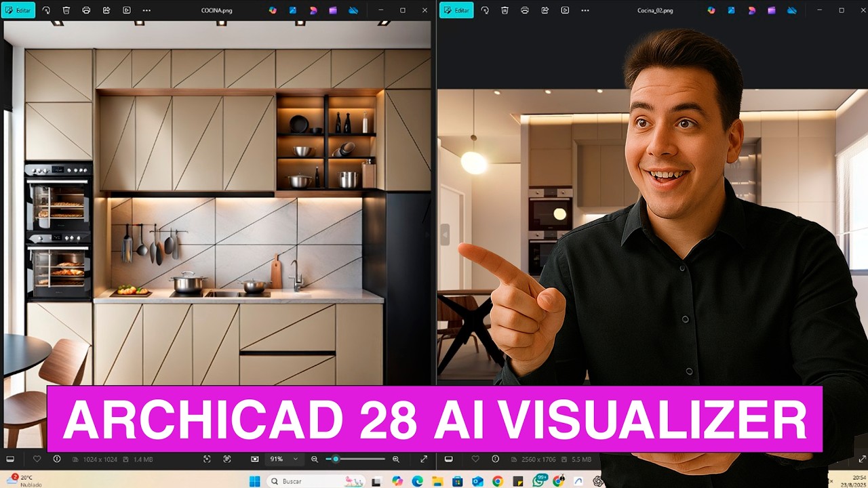Favorite COCINA.png with the heart icon
The image size is (868, 488).
pos(37,459)
